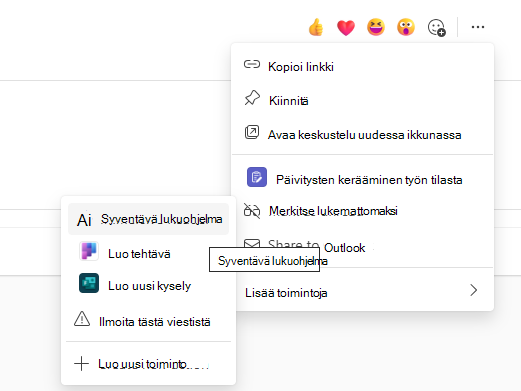The width and height of the screenshot is (521, 391).
Task: Choose Kiinnitä to pin the message
Action: (x=362, y=100)
